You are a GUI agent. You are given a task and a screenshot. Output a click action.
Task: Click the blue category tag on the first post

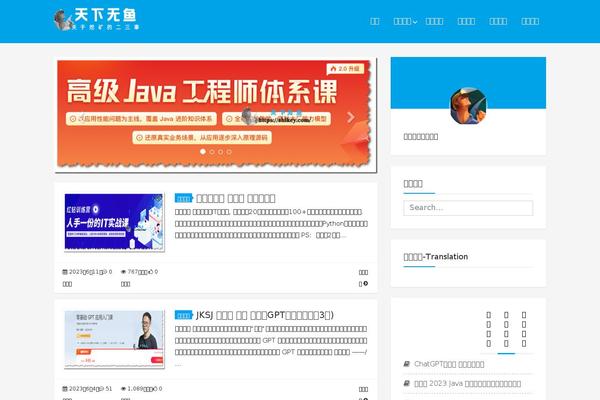tap(184, 198)
